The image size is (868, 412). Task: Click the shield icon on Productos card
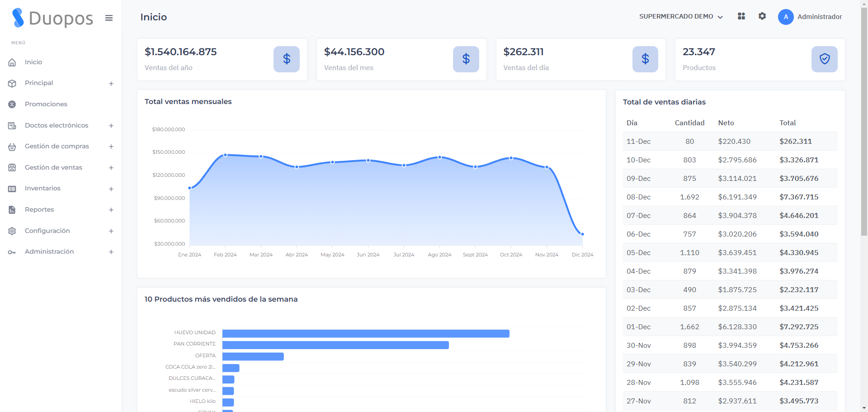(824, 59)
